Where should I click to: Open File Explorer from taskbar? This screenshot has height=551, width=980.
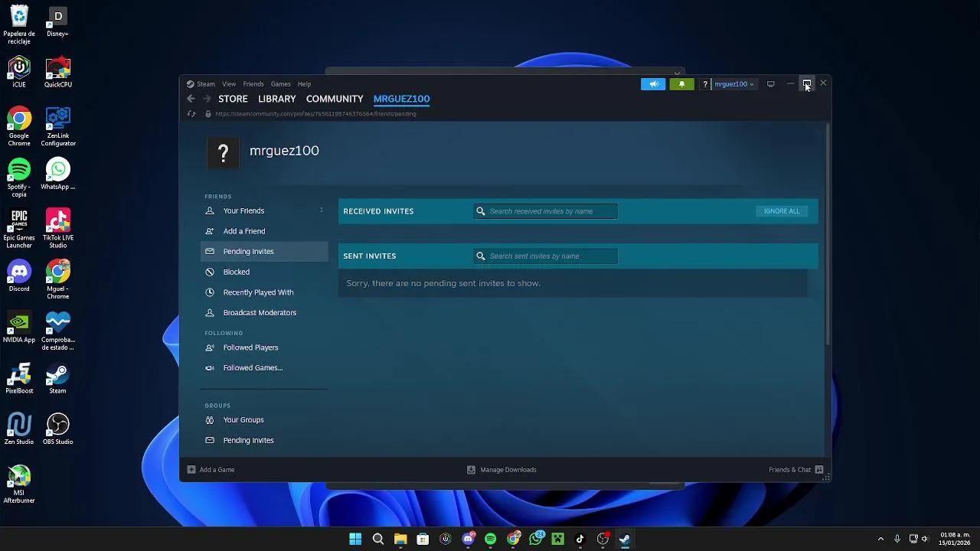(x=400, y=539)
